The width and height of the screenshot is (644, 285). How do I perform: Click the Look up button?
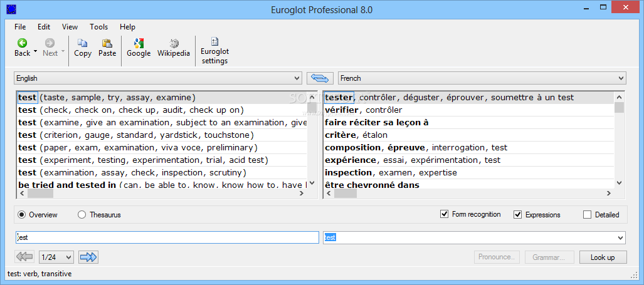(603, 257)
